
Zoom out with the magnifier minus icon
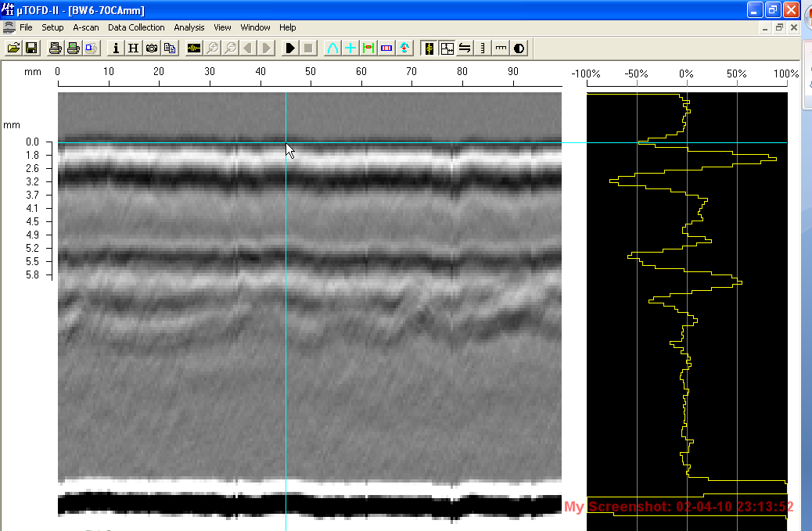click(231, 48)
